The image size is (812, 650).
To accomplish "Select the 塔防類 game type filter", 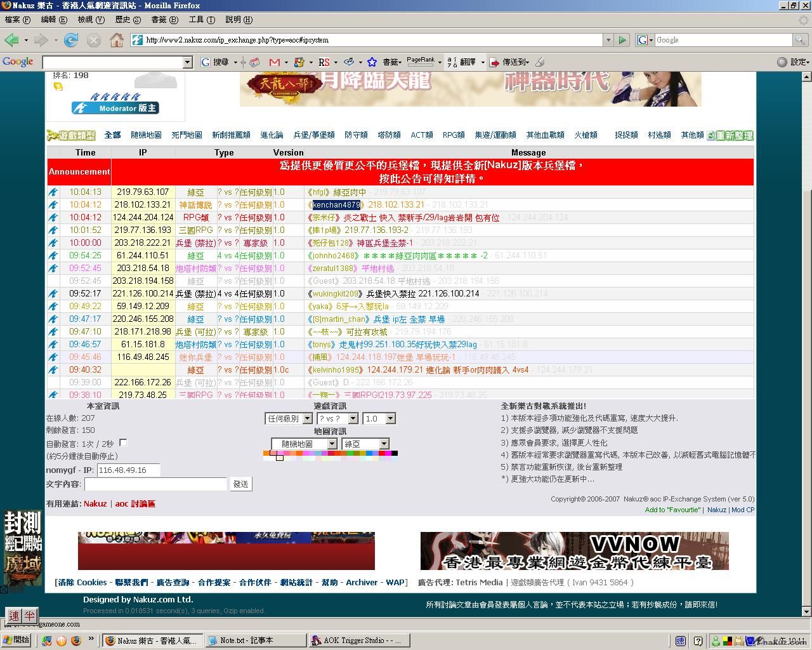I will point(389,135).
